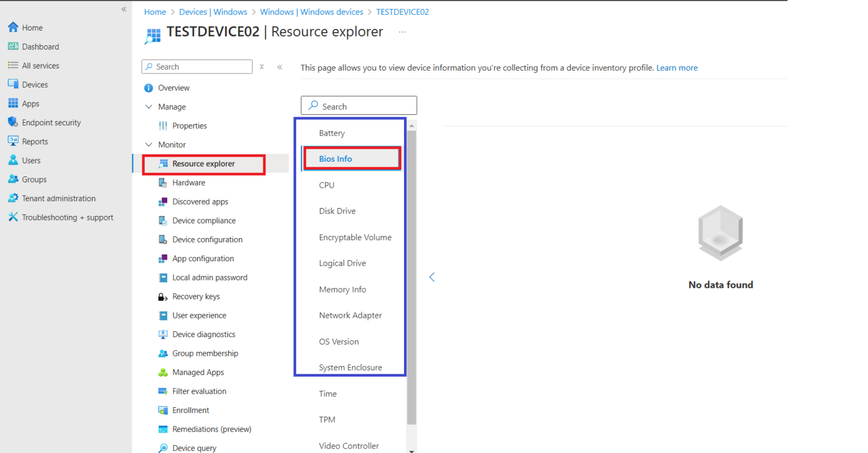
Task: Click the category list vertical scrollbar
Action: [x=411, y=277]
